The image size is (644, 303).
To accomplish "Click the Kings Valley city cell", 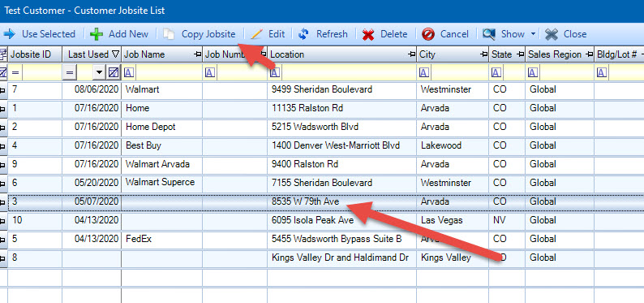I will (453, 258).
